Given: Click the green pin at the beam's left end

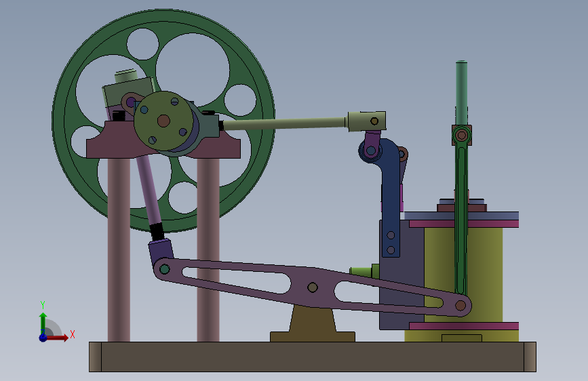Looking at the screenshot, I should (165, 269).
